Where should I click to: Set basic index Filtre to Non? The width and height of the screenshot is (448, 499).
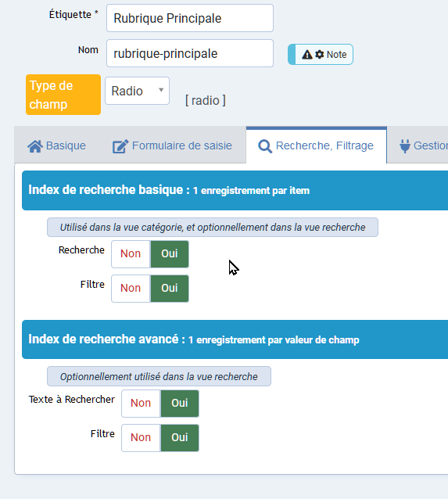tap(131, 289)
